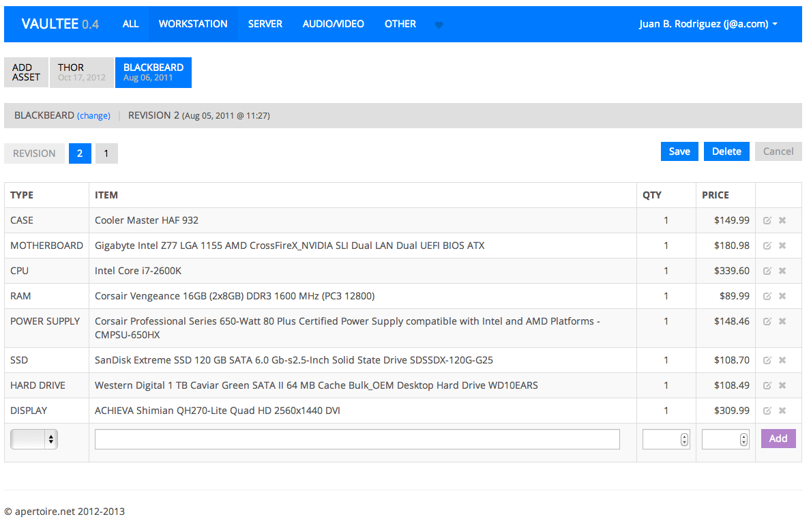The height and width of the screenshot is (532, 811).
Task: Delete the SSD row item
Action: (x=782, y=360)
